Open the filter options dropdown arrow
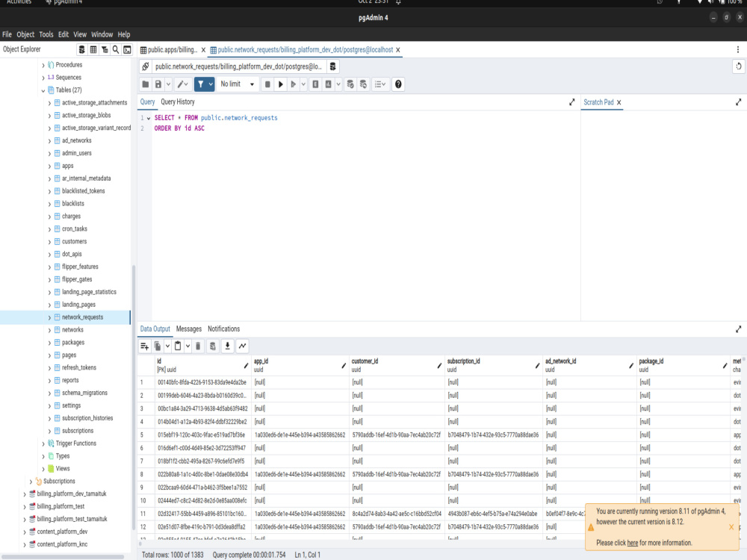This screenshot has height=560, width=747. pyautogui.click(x=211, y=84)
